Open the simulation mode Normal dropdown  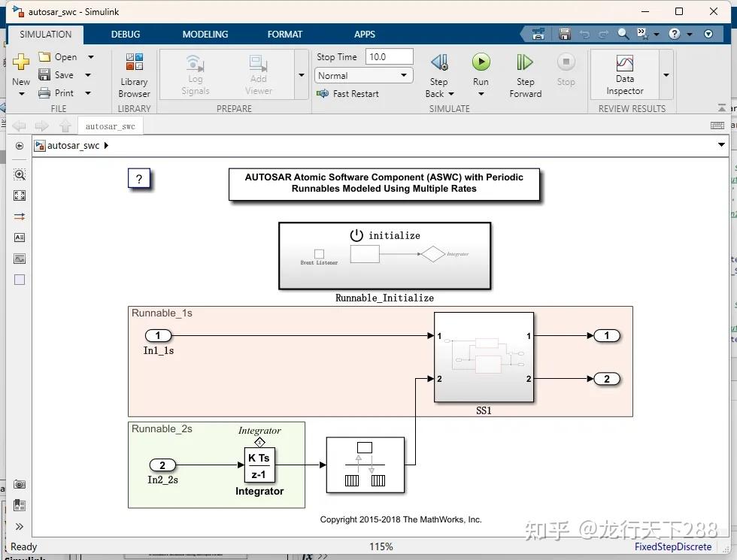(x=363, y=76)
